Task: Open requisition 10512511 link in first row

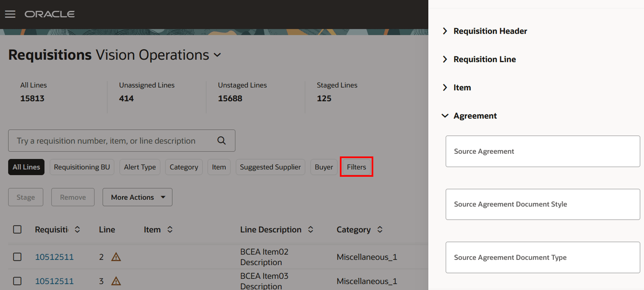Action: (54, 257)
